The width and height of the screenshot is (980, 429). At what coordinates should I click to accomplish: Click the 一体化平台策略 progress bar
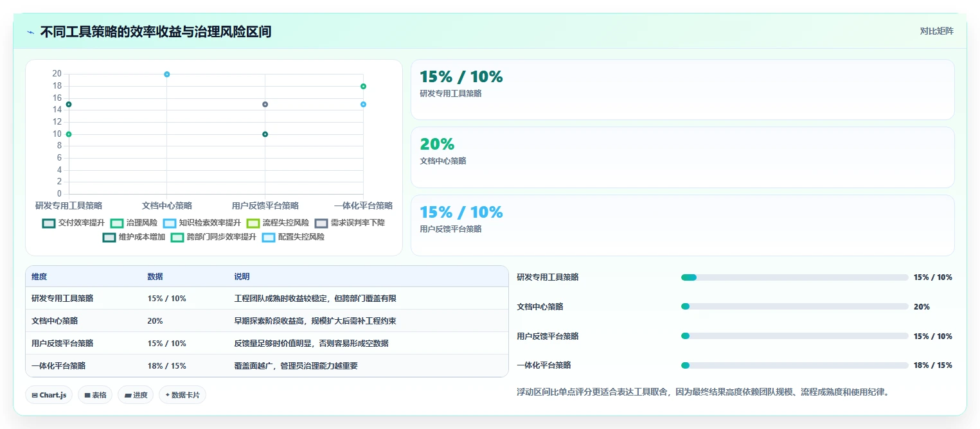click(x=795, y=365)
